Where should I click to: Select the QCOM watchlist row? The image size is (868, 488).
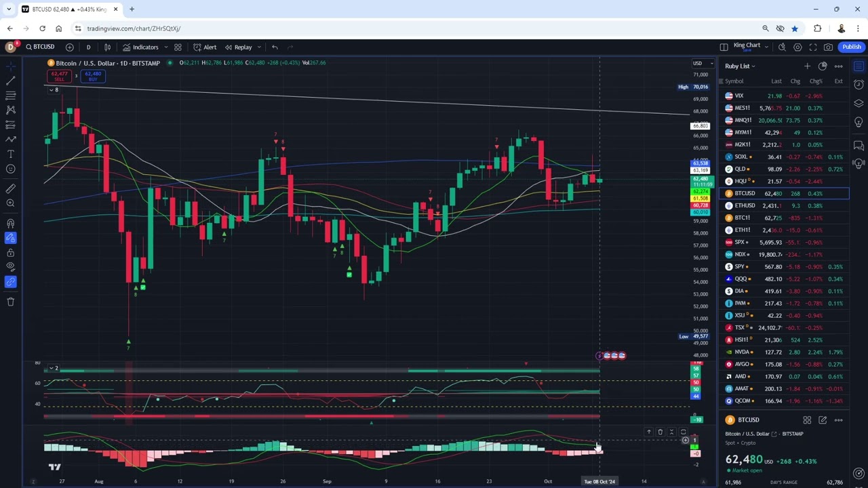pos(784,401)
